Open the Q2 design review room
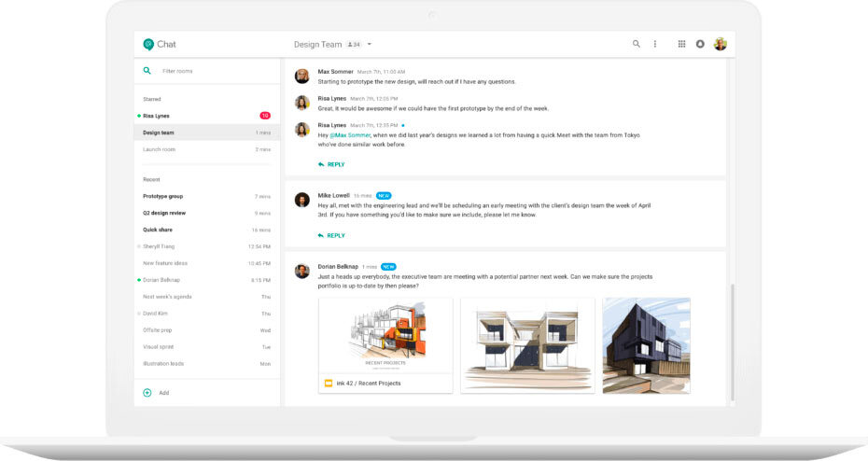 pos(207,213)
